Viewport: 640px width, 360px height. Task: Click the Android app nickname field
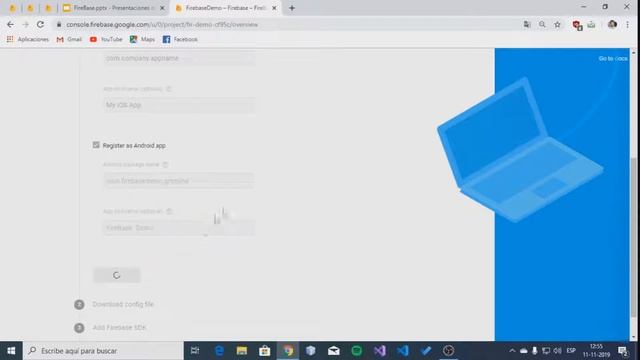[179, 228]
